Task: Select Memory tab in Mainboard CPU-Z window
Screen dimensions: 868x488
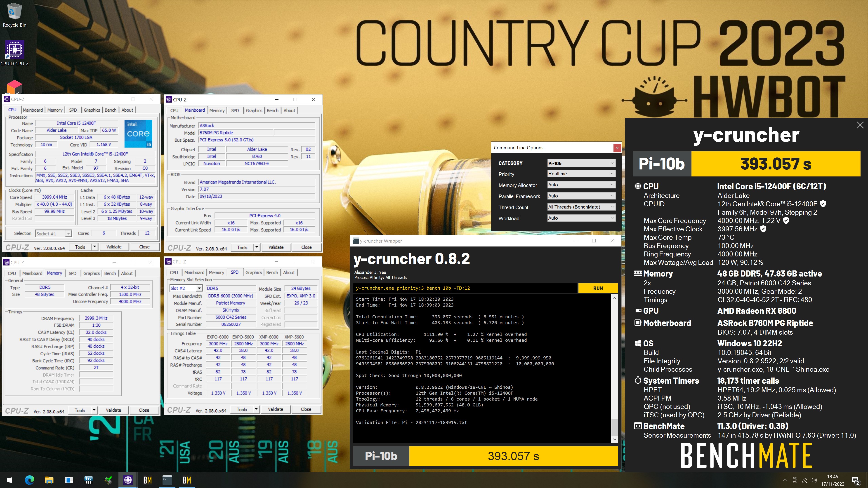Action: point(217,110)
